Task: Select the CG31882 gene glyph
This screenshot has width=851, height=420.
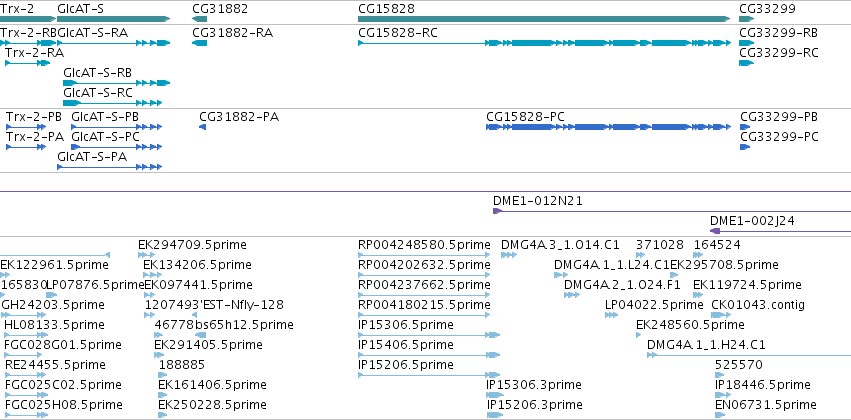Action: (x=199, y=19)
